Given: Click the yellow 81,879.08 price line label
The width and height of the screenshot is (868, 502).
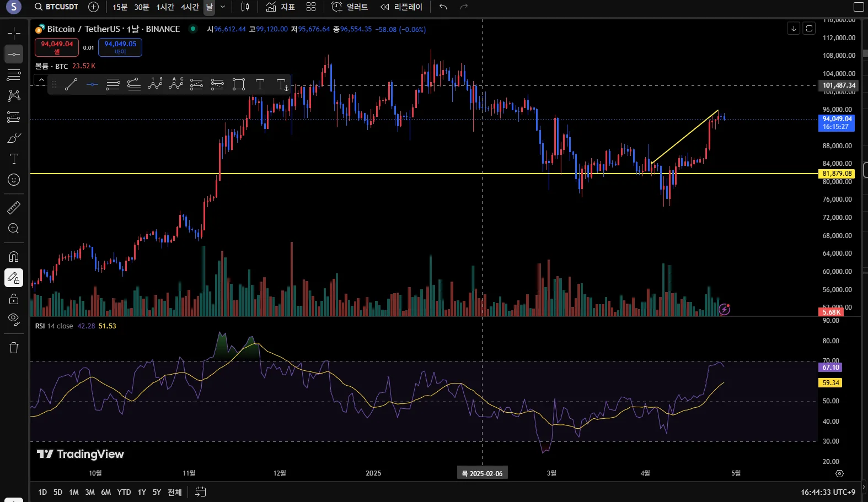Looking at the screenshot, I should pyautogui.click(x=837, y=174).
